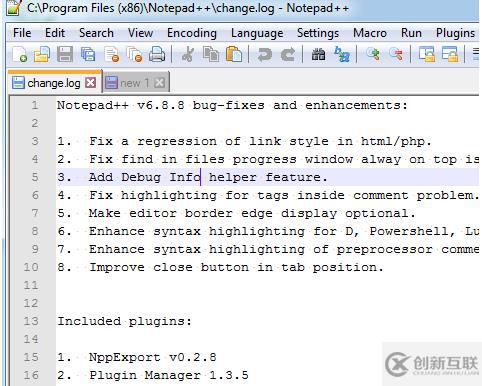Open the View menu

(x=140, y=33)
